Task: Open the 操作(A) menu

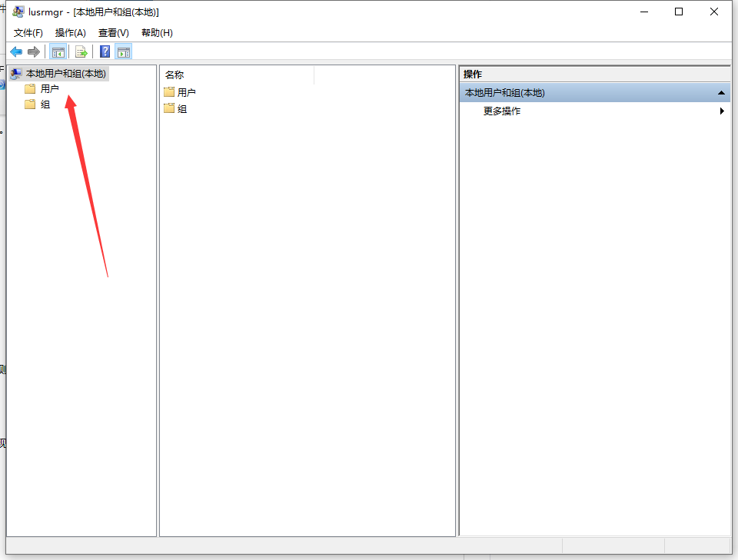Action: tap(71, 33)
